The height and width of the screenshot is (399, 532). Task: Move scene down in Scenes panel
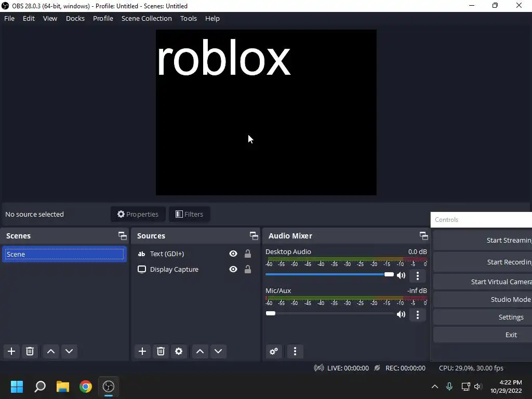(x=69, y=351)
